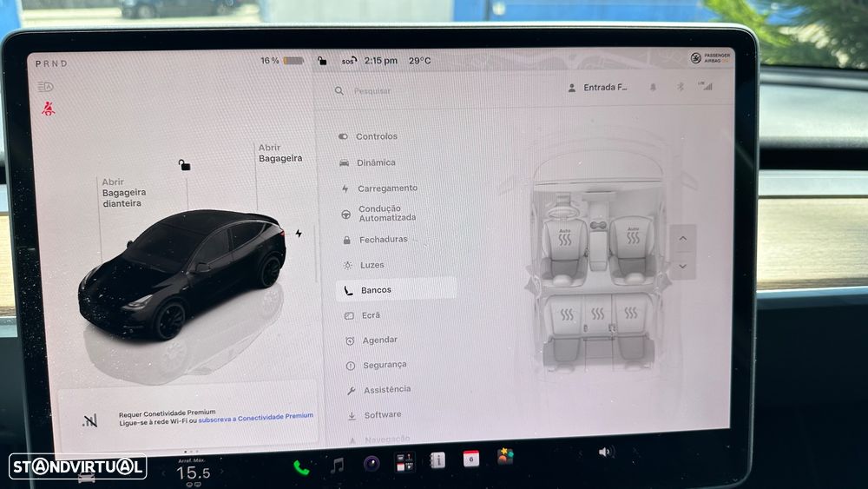Open the Camera app in the dock
The image size is (868, 489).
[x=372, y=464]
